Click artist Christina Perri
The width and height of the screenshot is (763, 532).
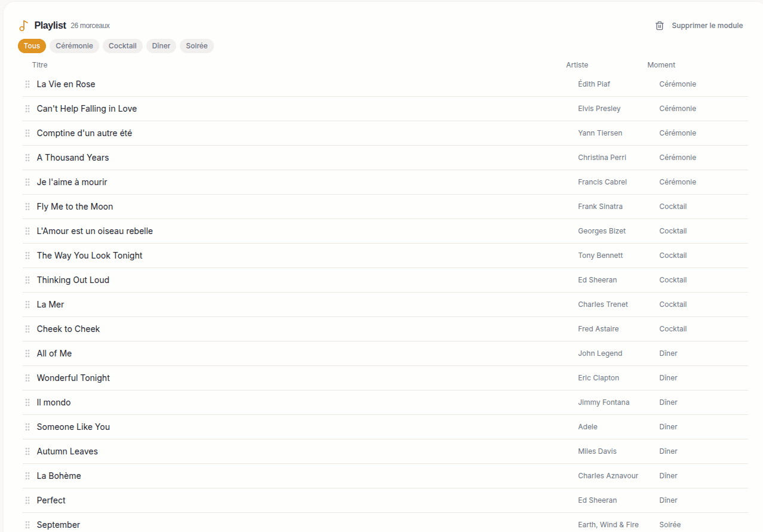602,158
